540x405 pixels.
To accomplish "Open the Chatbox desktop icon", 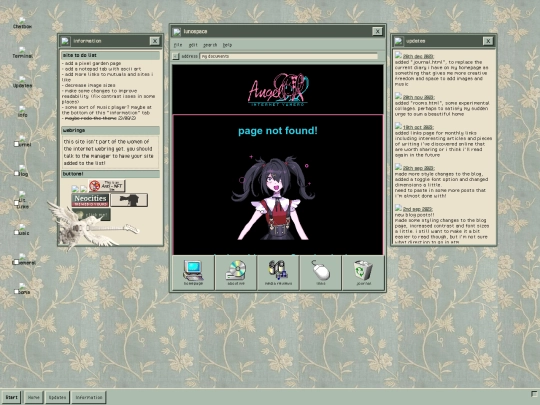I will tap(22, 23).
